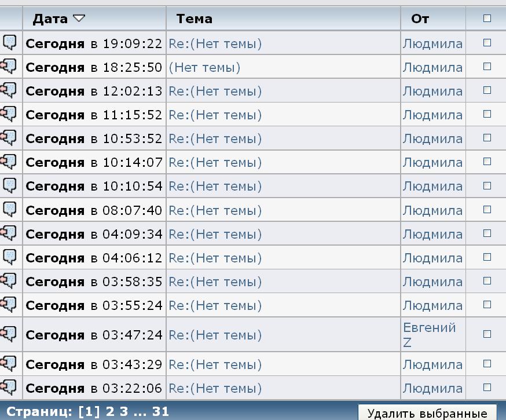
Task: Click the sort arrow next to Дата
Action: (x=79, y=19)
